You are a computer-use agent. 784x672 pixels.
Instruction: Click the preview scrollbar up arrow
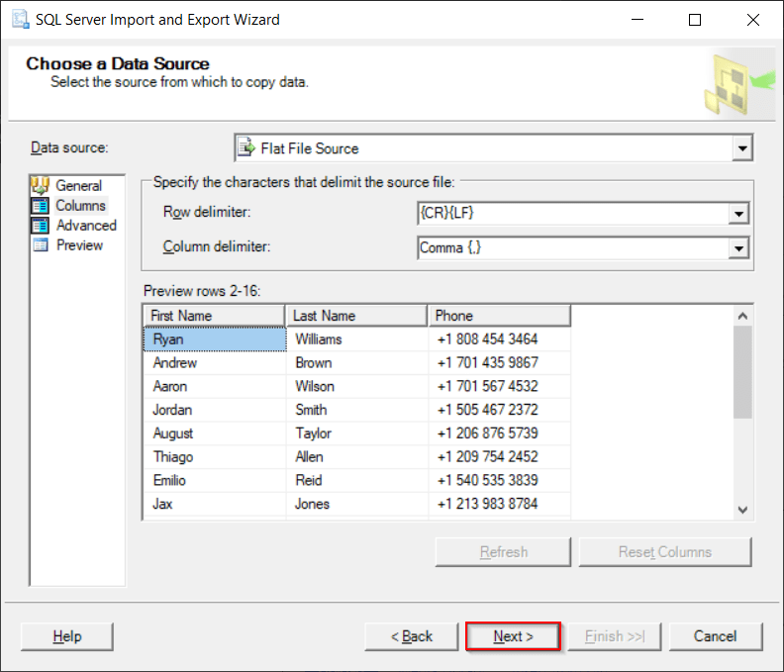(742, 316)
